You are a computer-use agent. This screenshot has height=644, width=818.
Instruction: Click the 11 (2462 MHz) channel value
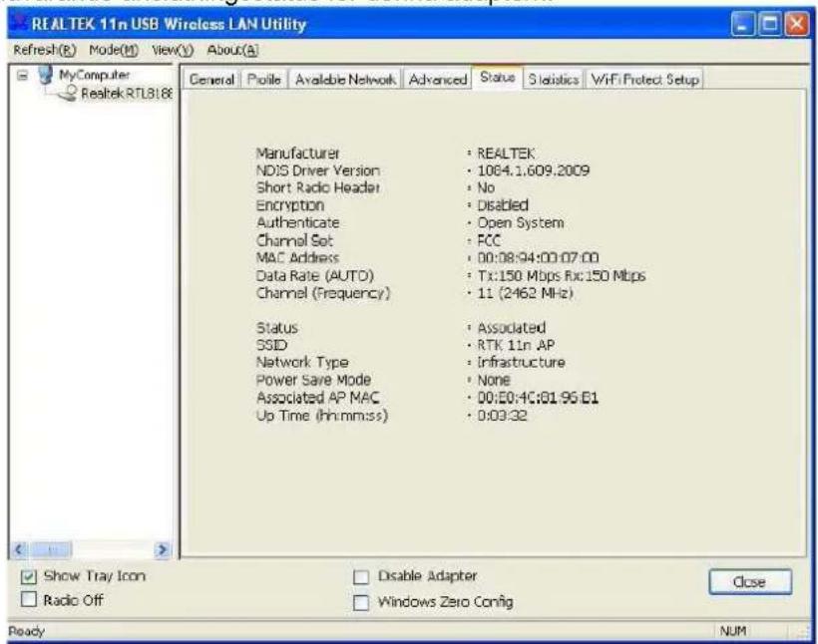(526, 293)
